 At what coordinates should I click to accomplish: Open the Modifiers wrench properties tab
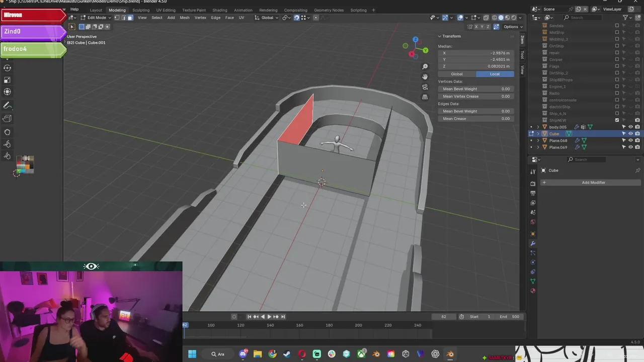[x=533, y=243]
